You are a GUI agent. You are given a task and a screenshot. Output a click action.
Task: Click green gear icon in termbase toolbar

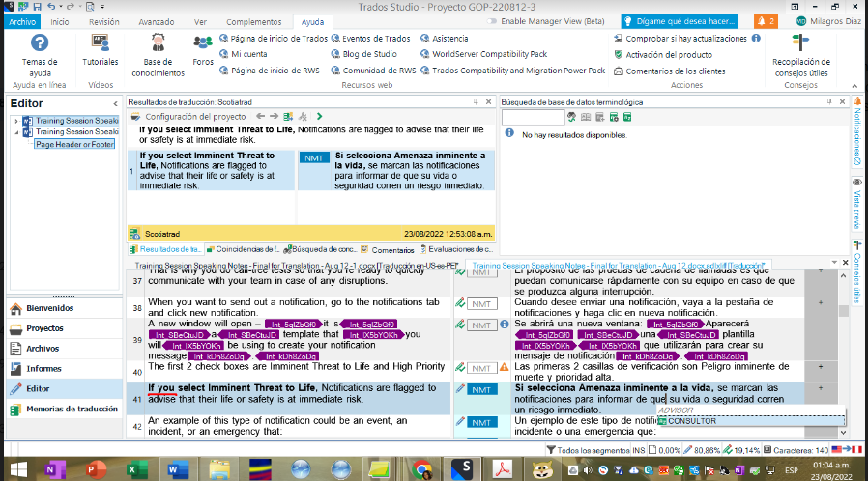(x=614, y=117)
